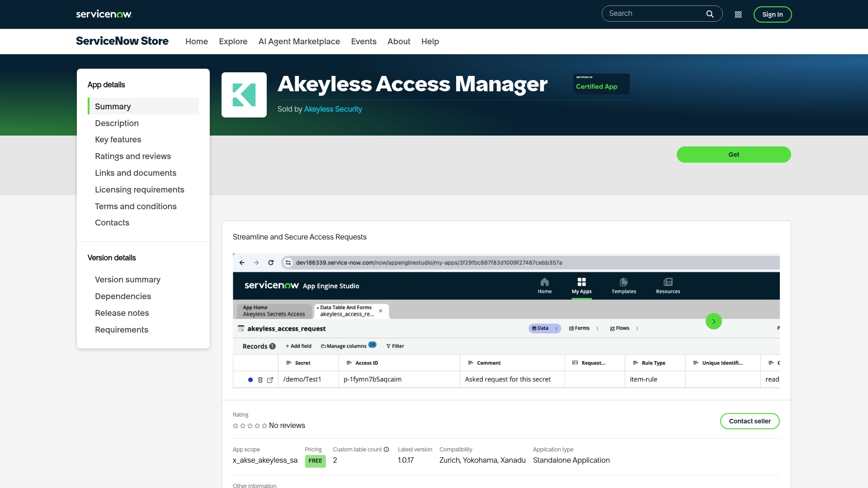The height and width of the screenshot is (488, 868).
Task: Open the About menu item
Action: tap(399, 42)
